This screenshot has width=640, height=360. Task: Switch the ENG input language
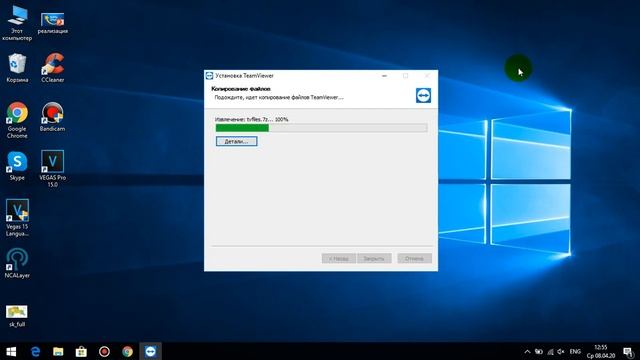pyautogui.click(x=575, y=351)
